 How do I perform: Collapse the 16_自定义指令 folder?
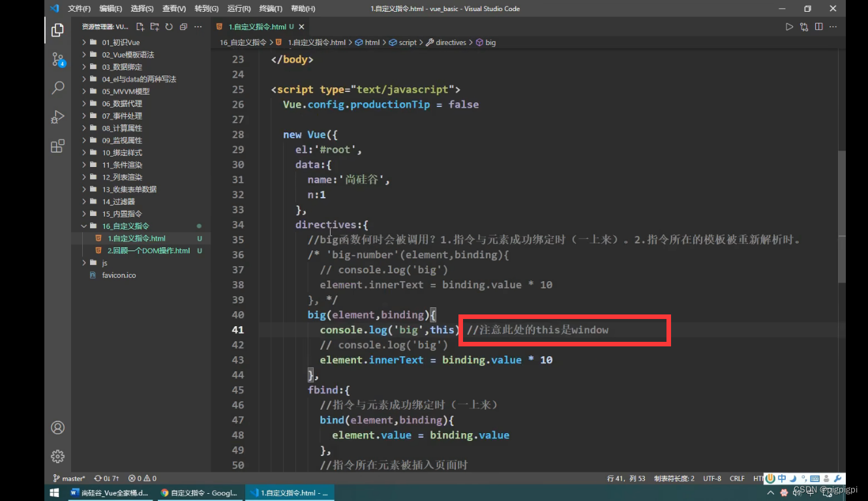pos(141,226)
